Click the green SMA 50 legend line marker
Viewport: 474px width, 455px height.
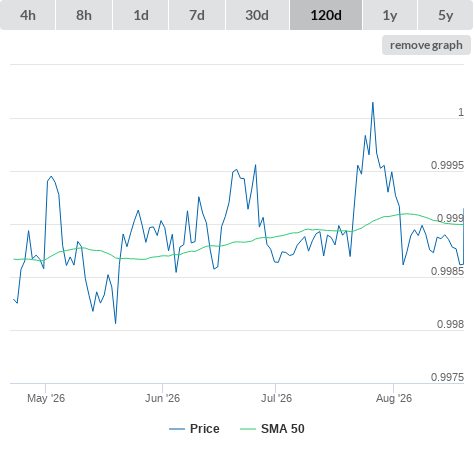[248, 429]
